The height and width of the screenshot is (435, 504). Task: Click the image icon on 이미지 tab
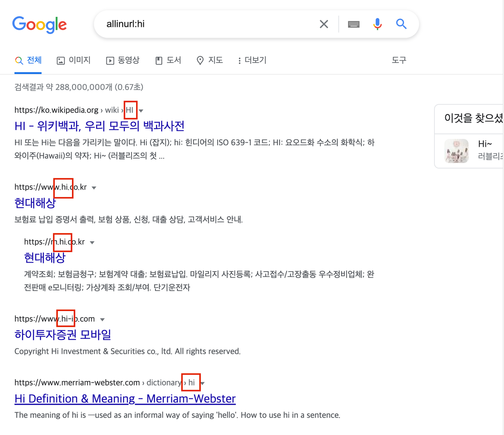click(x=61, y=61)
